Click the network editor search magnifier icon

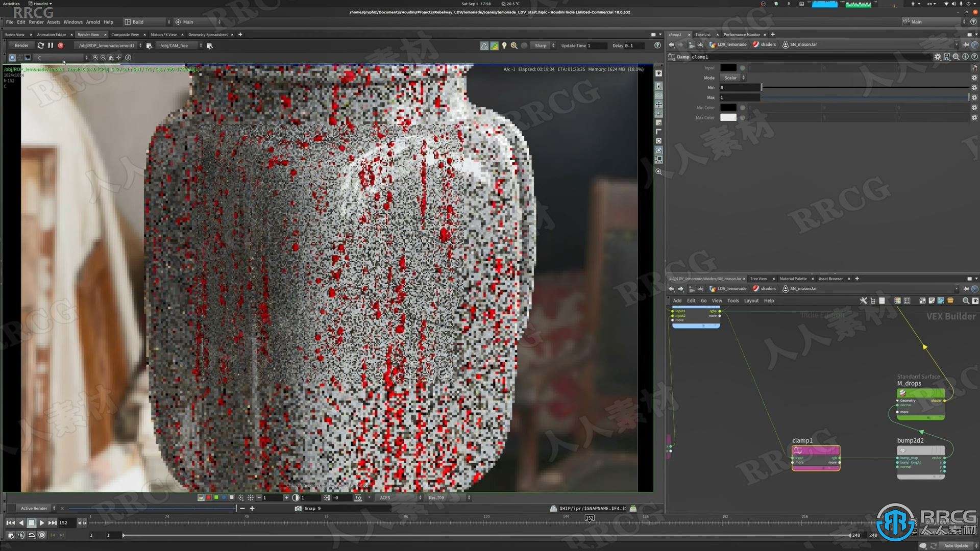(965, 301)
